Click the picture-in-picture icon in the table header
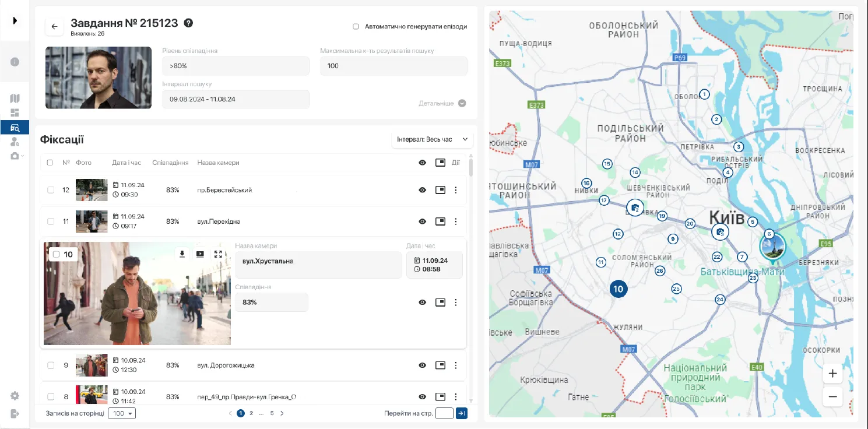This screenshot has height=429, width=868. [x=440, y=163]
